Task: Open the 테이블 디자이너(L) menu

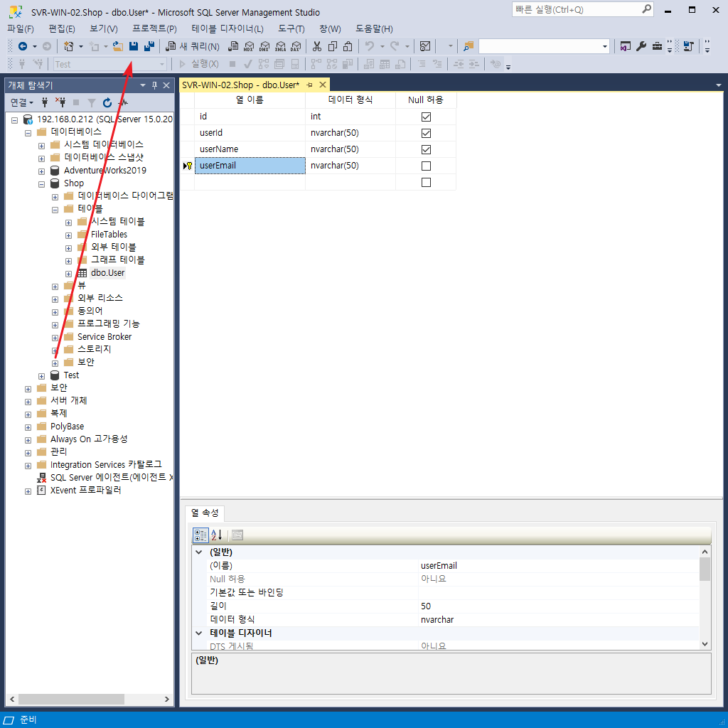Action: 227,28
